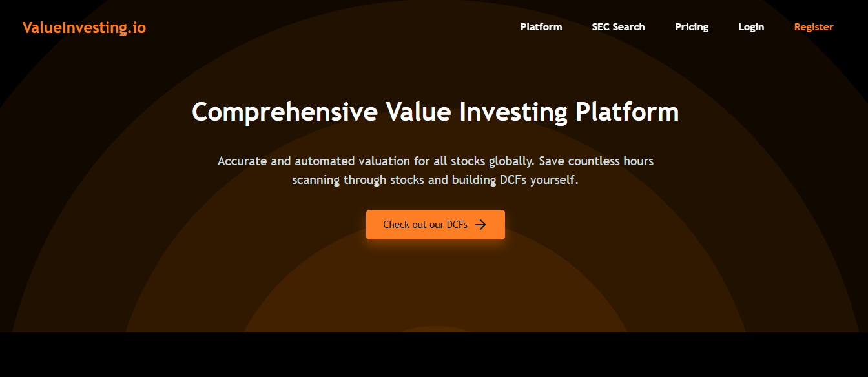Click the black band below the hero
The width and height of the screenshot is (868, 377).
434,354
